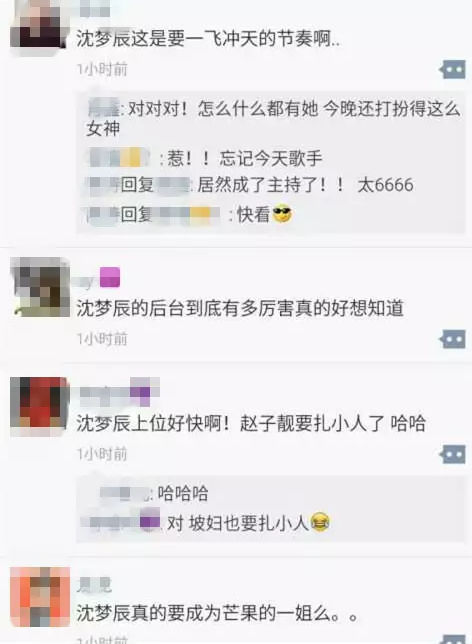The width and height of the screenshot is (472, 644).
Task: Click 1小时前 timestamp under first comment
Action: point(102,69)
